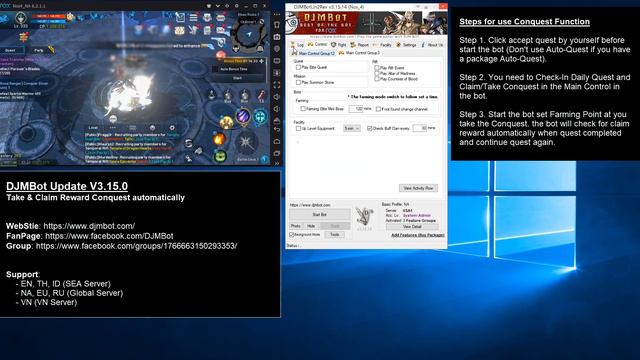This screenshot has width=640, height=360.
Task: Open the game mail envelope icon
Action: 221,30
